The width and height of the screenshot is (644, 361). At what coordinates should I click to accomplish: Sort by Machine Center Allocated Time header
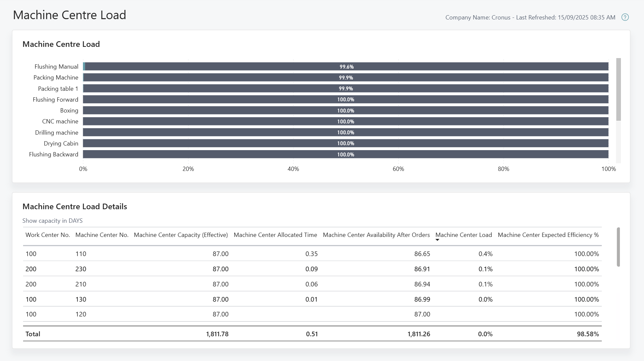[x=275, y=235]
